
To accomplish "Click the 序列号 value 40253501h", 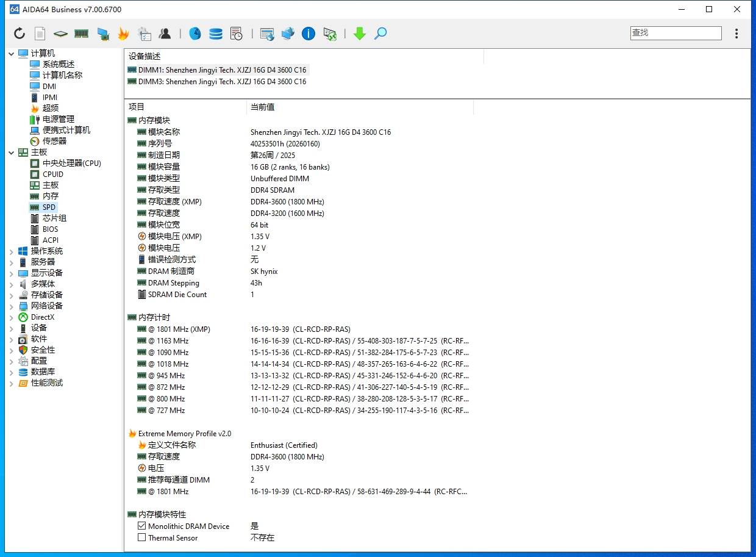I will pyautogui.click(x=285, y=144).
